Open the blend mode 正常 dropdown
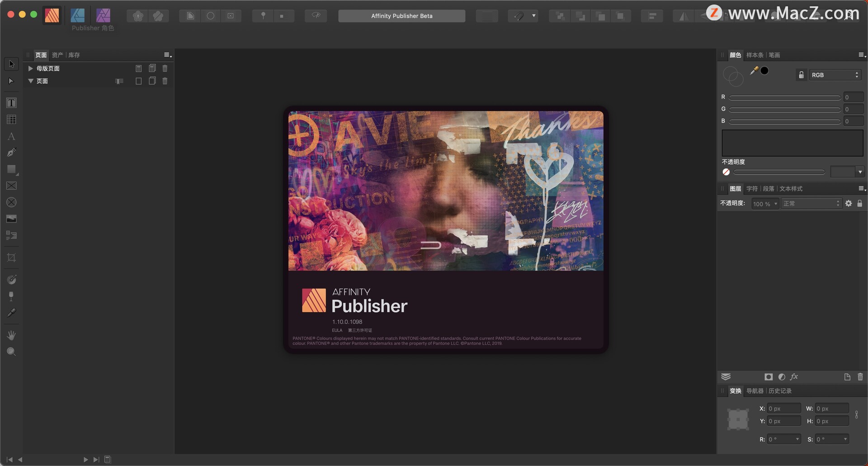The height and width of the screenshot is (466, 868). 811,204
